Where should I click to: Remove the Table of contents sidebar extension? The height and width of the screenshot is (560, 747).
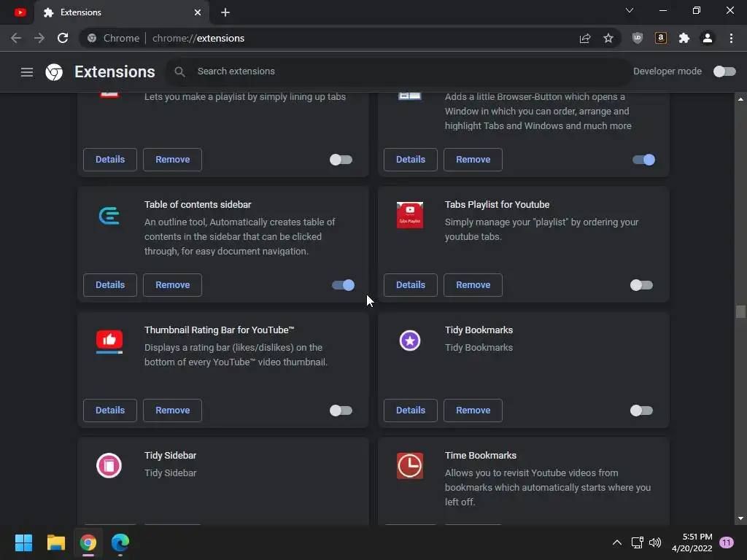172,285
